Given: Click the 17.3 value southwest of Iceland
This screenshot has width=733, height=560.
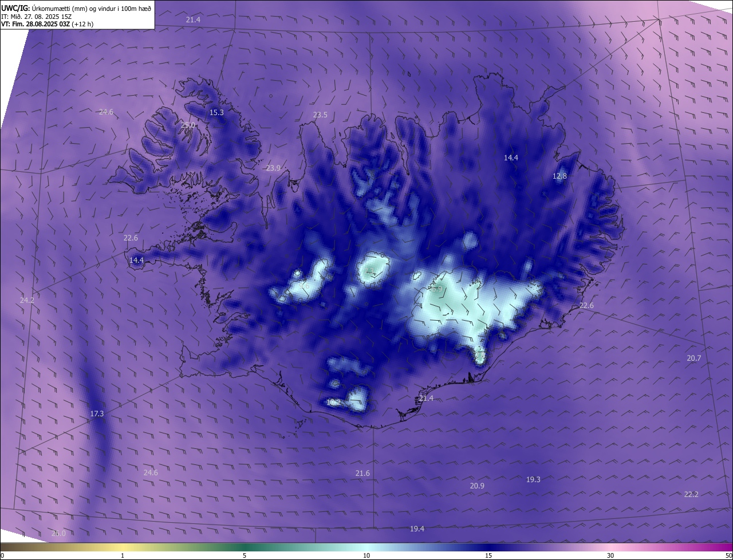Looking at the screenshot, I should tap(97, 414).
